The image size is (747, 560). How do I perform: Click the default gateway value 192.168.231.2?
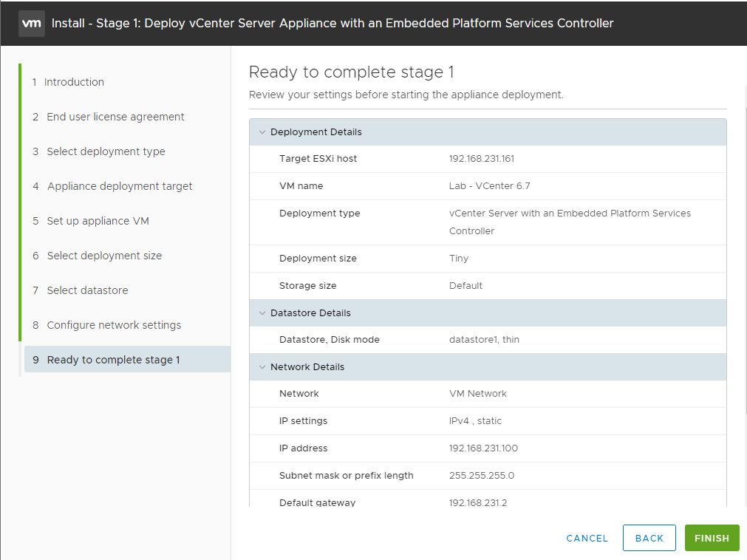[478, 502]
